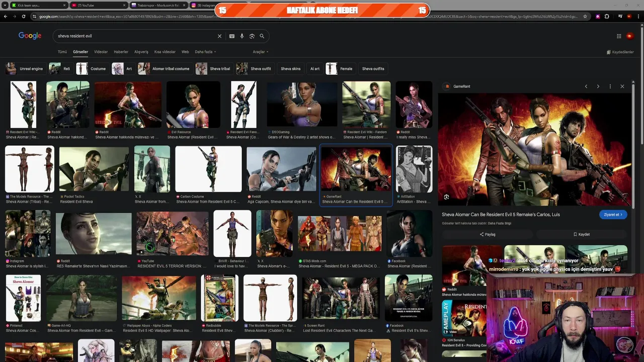The image size is (644, 362).
Task: Show next image in the preview panel
Action: [598, 86]
